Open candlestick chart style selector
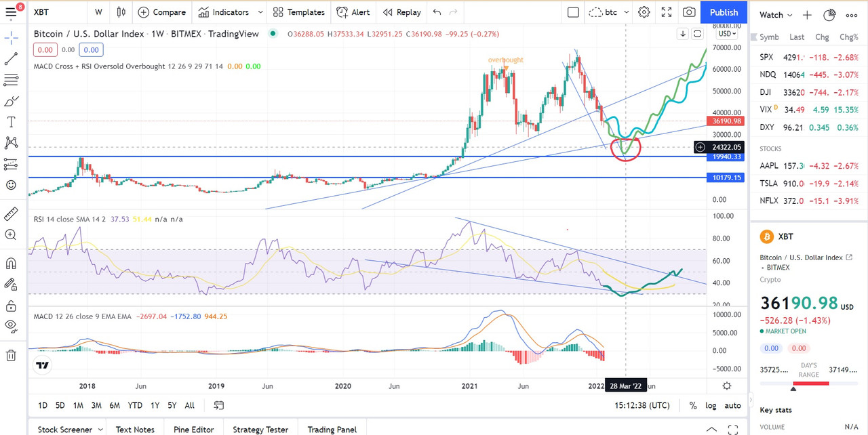The height and width of the screenshot is (435, 868). (x=121, y=12)
